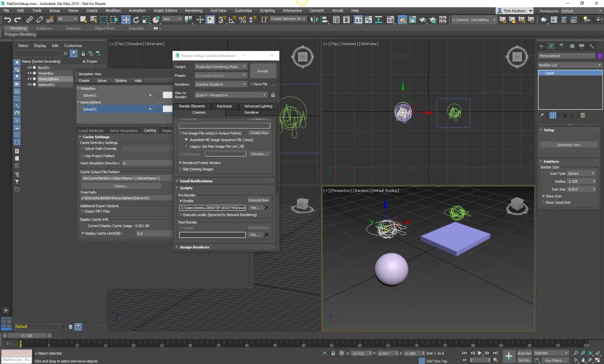Toggle visibility eye of Box001
Viewport: 604px width, 364px height.
(x=29, y=67)
